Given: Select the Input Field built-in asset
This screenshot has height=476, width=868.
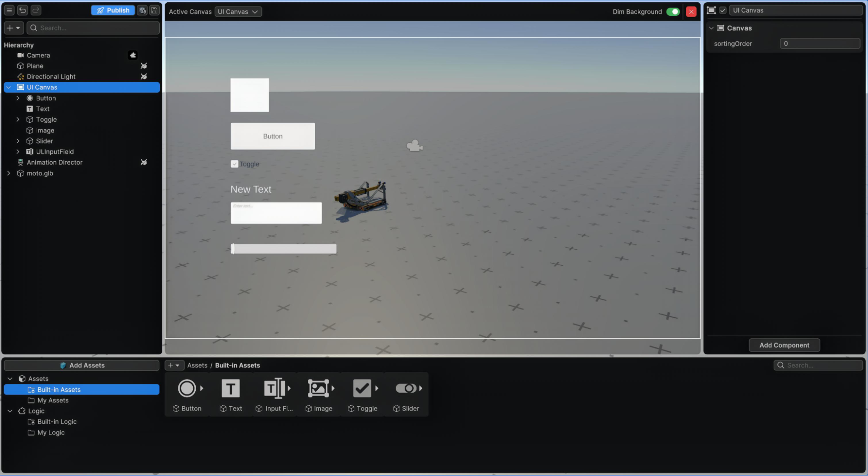Looking at the screenshot, I should coord(275,395).
